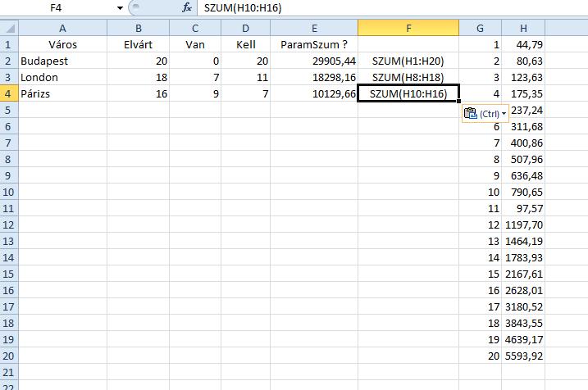Click the cell with value 507,96
The image size is (588, 390).
coord(523,160)
